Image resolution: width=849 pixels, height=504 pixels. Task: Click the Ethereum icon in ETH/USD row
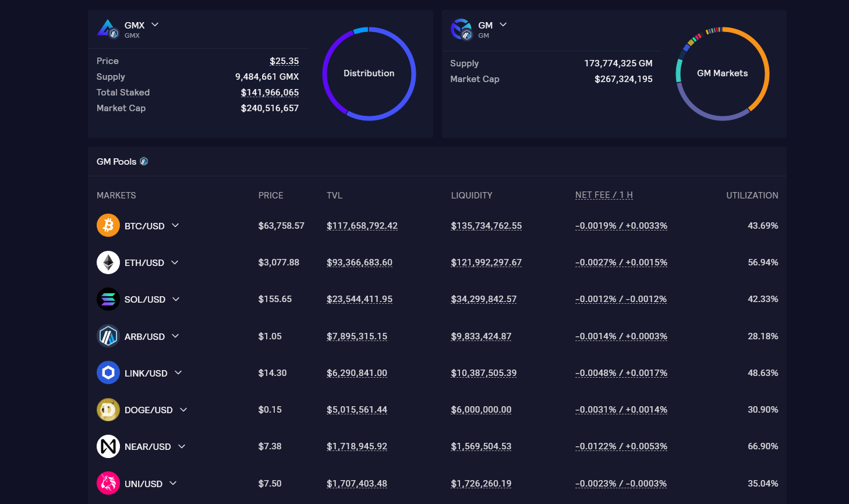click(x=108, y=262)
